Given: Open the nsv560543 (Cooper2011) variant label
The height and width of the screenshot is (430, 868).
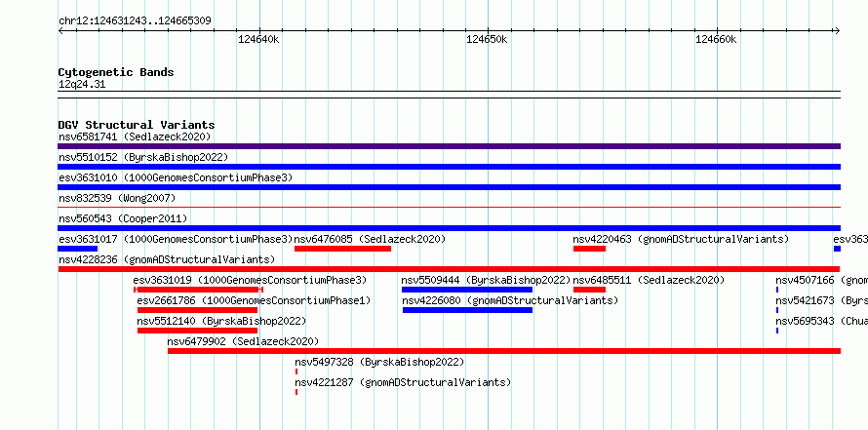Looking at the screenshot, I should [x=123, y=218].
